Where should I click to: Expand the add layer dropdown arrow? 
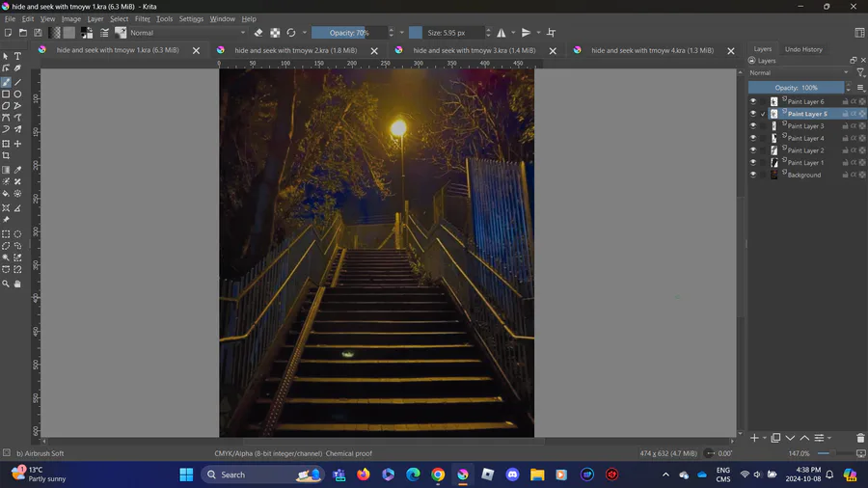tap(765, 438)
